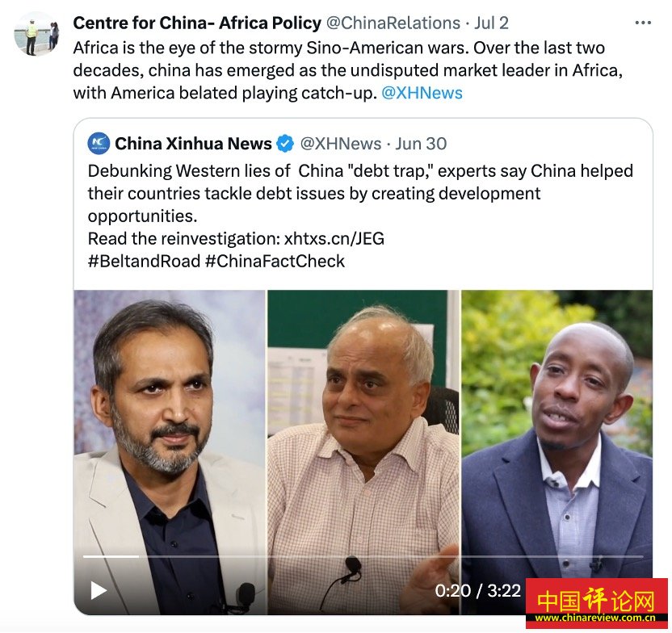672x633 pixels.
Task: Open the Jun 30 quoted tweet timestamp
Action: [x=421, y=144]
